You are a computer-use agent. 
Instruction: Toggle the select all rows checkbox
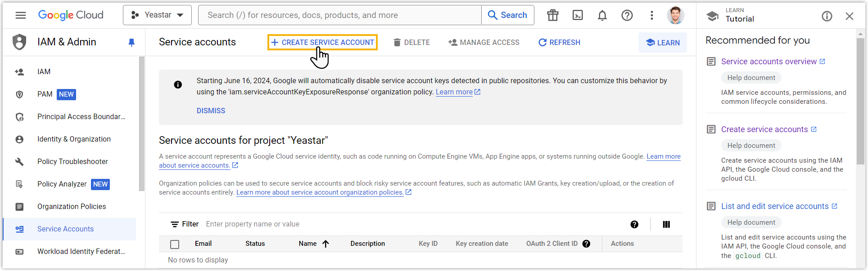point(175,244)
